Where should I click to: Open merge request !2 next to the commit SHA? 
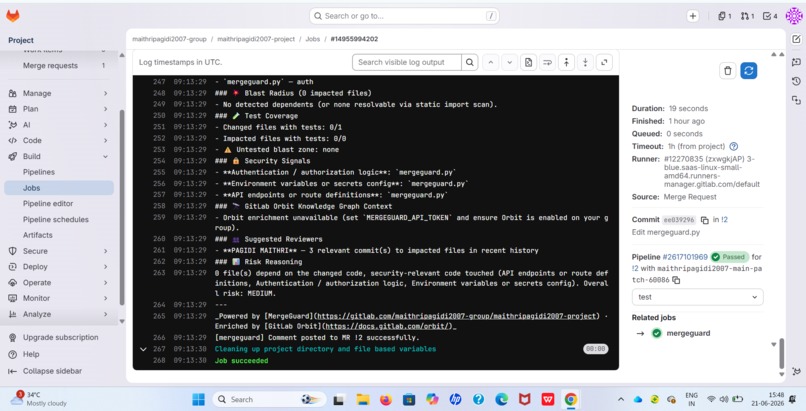point(724,220)
